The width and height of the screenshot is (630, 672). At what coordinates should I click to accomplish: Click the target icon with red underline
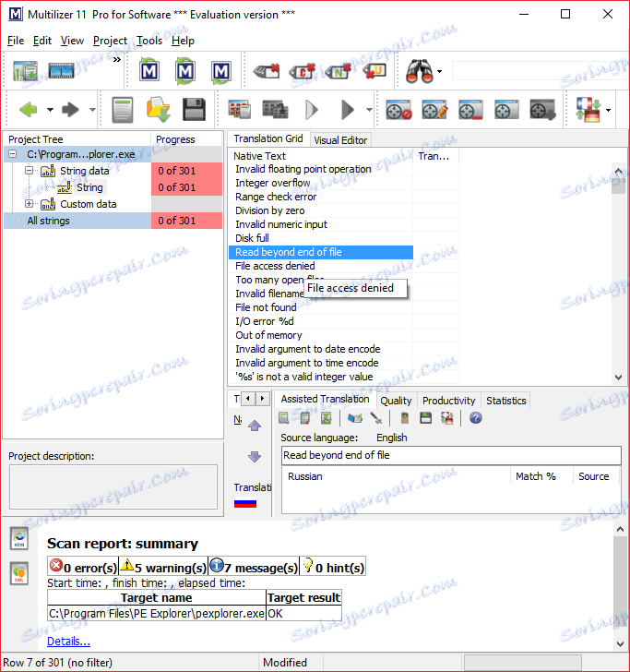(470, 110)
